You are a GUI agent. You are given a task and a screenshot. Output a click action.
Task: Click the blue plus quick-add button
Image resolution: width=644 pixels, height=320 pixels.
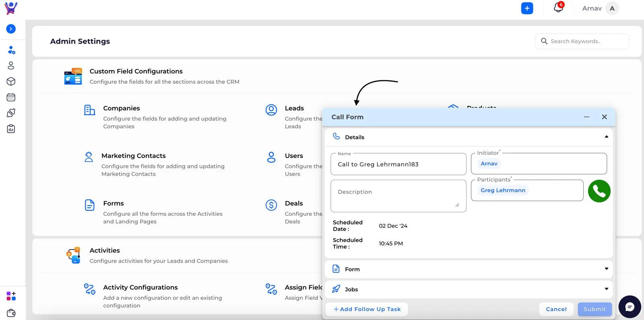coord(527,8)
